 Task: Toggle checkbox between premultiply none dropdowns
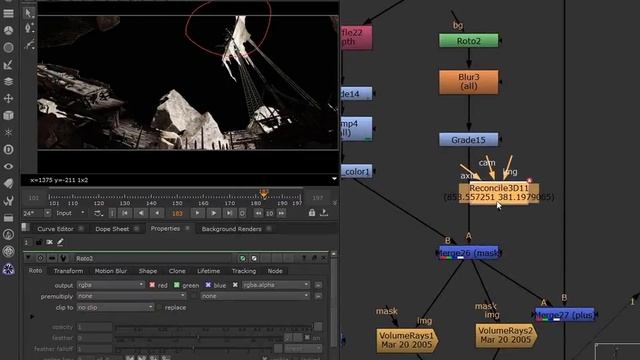[x=193, y=296]
